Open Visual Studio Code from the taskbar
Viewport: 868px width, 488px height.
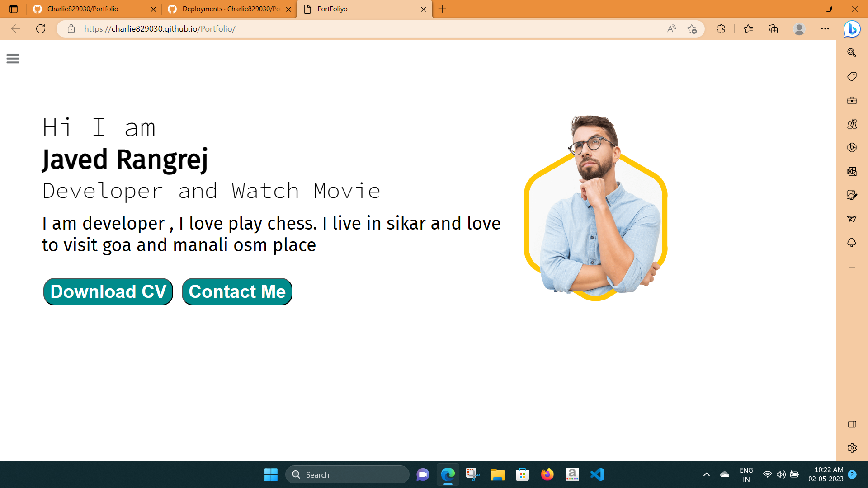[597, 474]
